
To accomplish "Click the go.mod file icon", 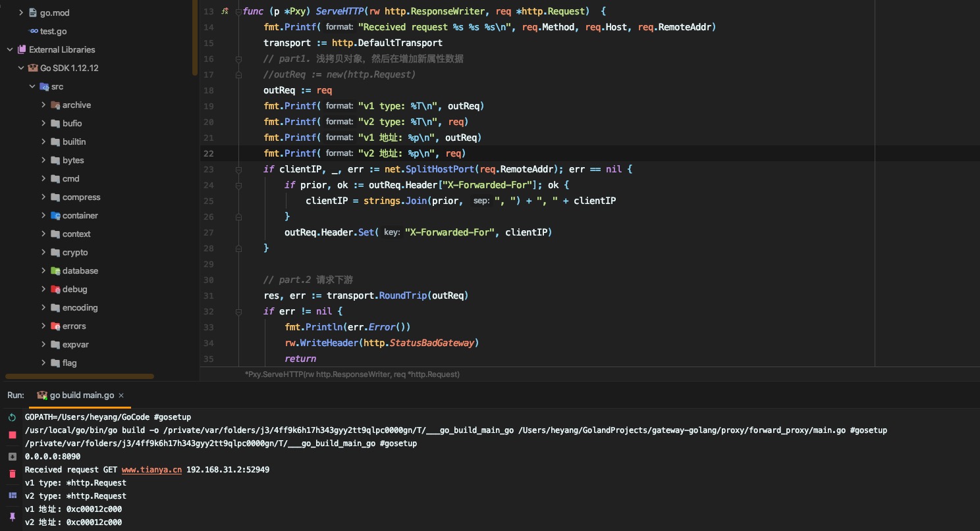I will click(33, 13).
